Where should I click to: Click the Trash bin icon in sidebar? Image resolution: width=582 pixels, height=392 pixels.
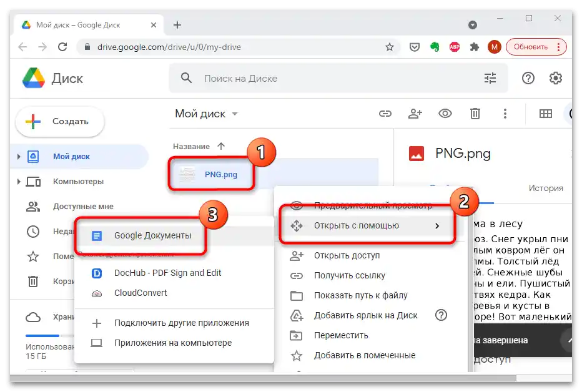pos(33,281)
